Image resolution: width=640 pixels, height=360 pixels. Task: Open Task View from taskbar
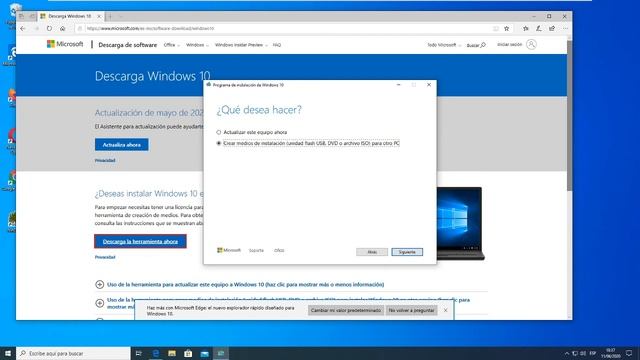click(x=138, y=353)
